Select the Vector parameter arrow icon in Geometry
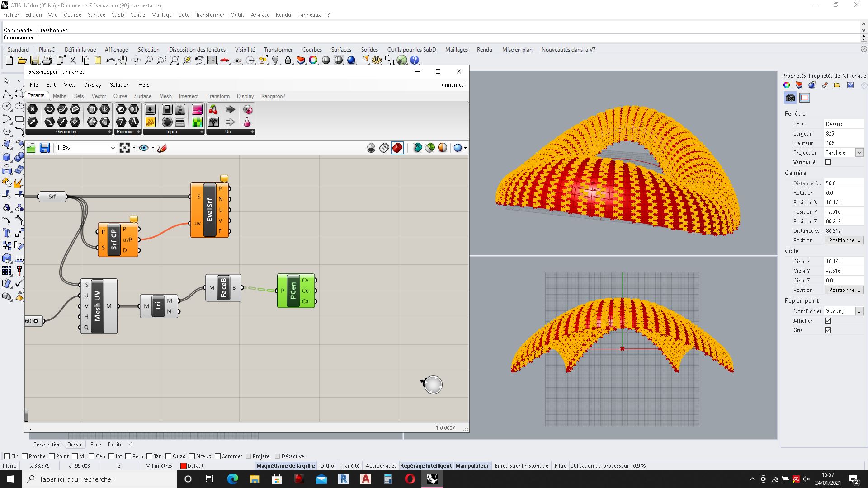The height and width of the screenshot is (488, 868). (33, 122)
